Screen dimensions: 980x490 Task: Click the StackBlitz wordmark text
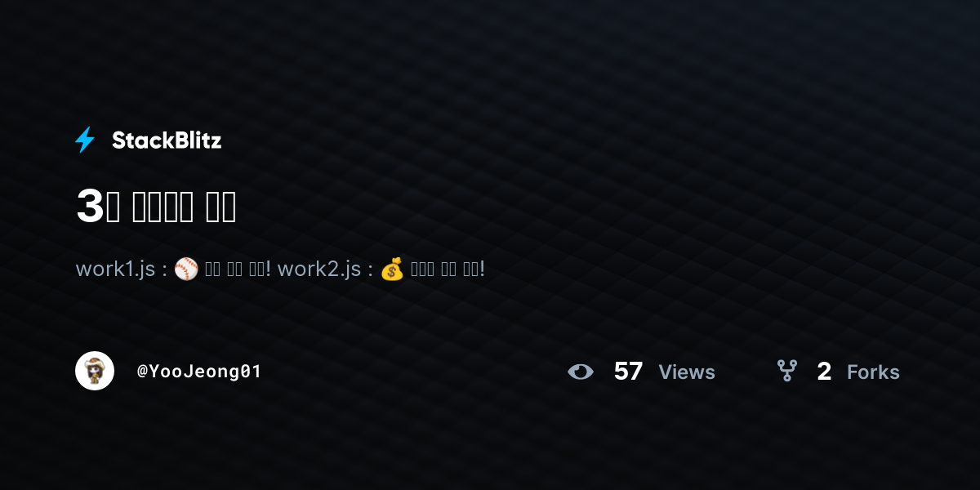[x=167, y=140]
